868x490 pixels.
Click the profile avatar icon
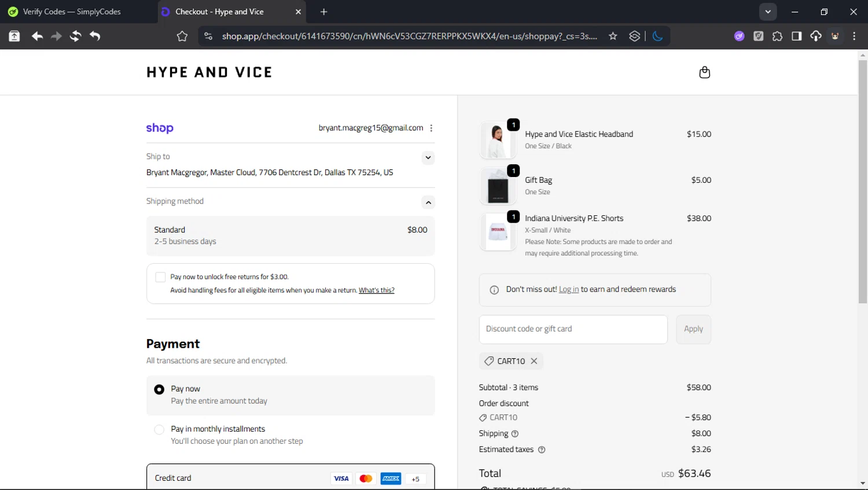835,36
